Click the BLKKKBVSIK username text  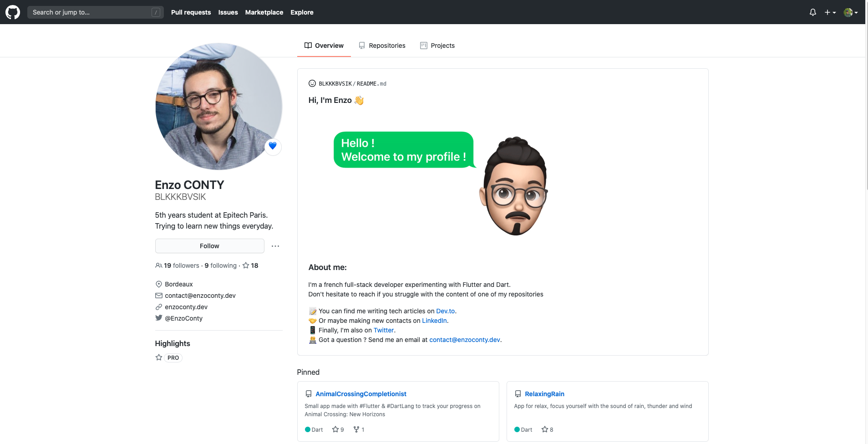tap(180, 197)
